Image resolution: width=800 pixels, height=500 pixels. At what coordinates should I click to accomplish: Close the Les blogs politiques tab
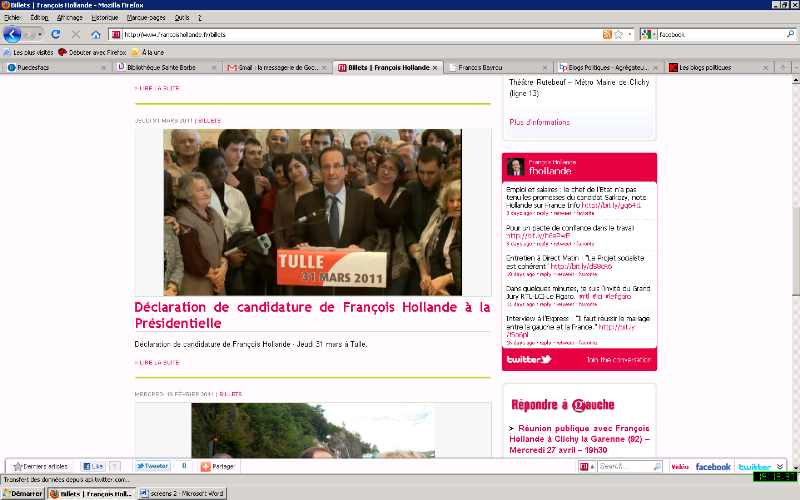click(x=765, y=67)
